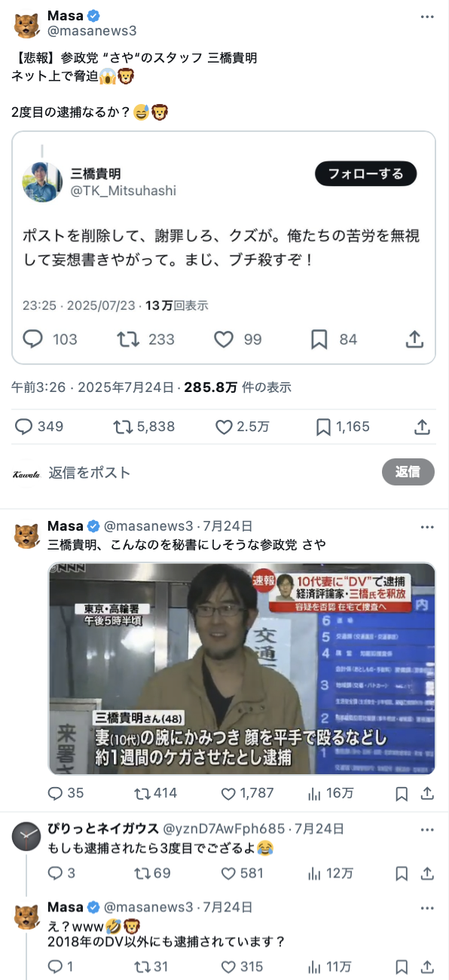Viewport: 449px width, 980px height.
Task: Open the NNN news image thumbnail
Action: [242, 669]
